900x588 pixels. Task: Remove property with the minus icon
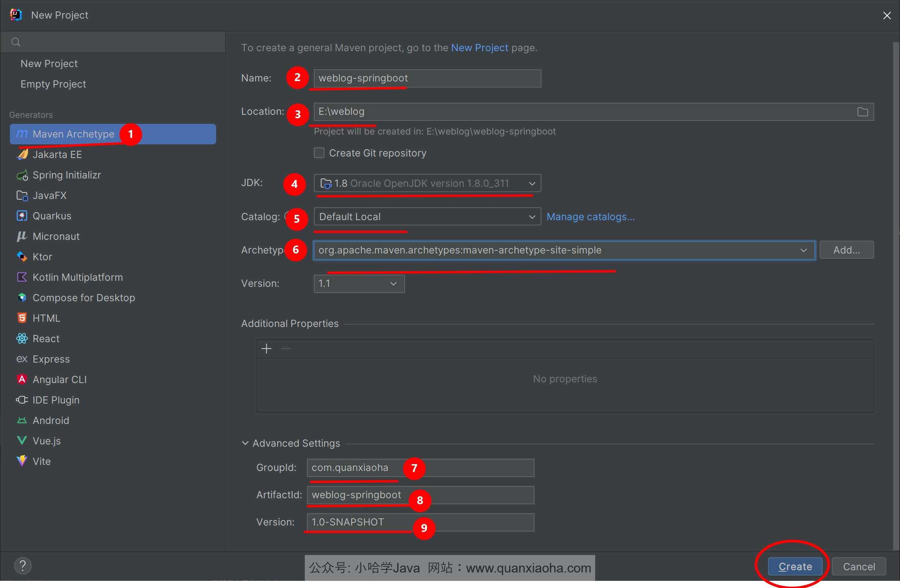tap(286, 349)
